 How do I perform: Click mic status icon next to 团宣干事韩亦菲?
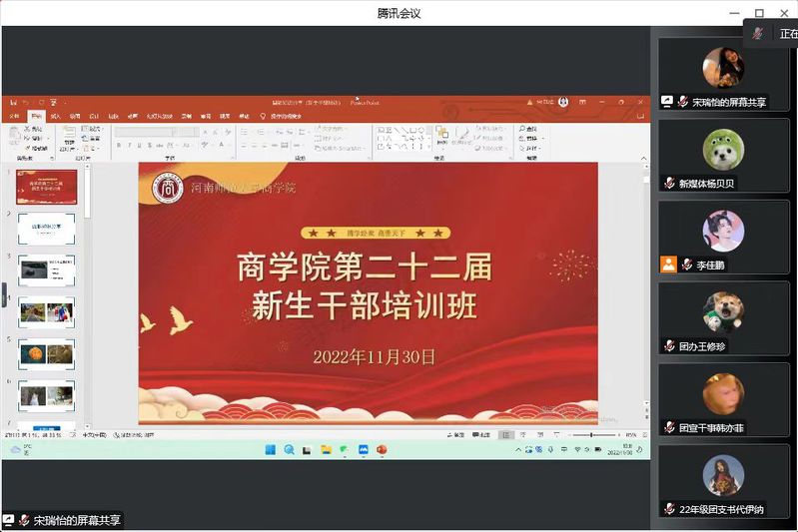coord(670,427)
